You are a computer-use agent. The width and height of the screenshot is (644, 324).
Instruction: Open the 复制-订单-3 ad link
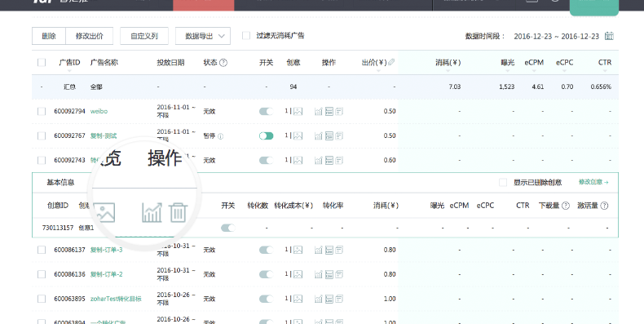[x=106, y=250]
